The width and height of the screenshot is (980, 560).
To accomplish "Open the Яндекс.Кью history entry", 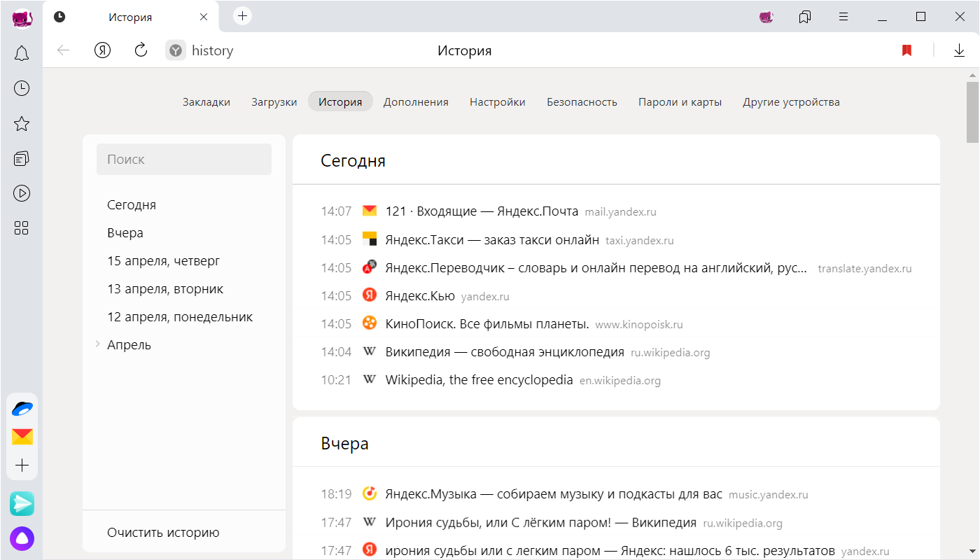I will 420,296.
